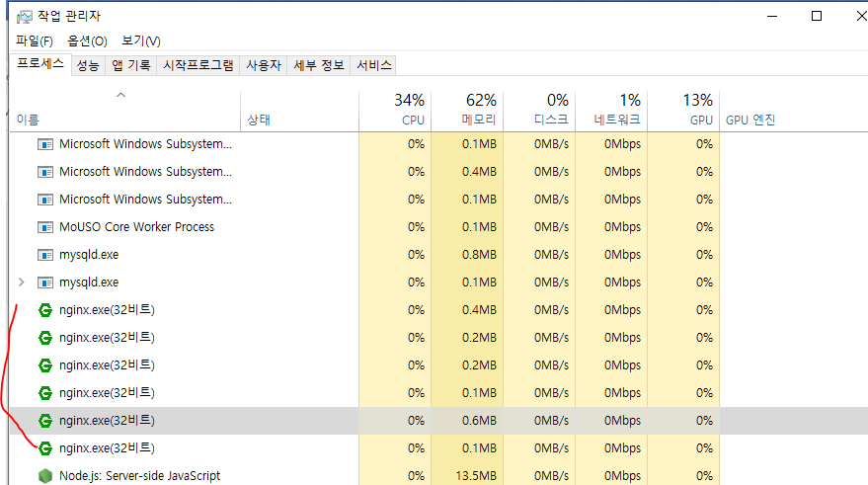Sort processes by 메모리 column header
This screenshot has width=868, height=485.
(x=467, y=111)
